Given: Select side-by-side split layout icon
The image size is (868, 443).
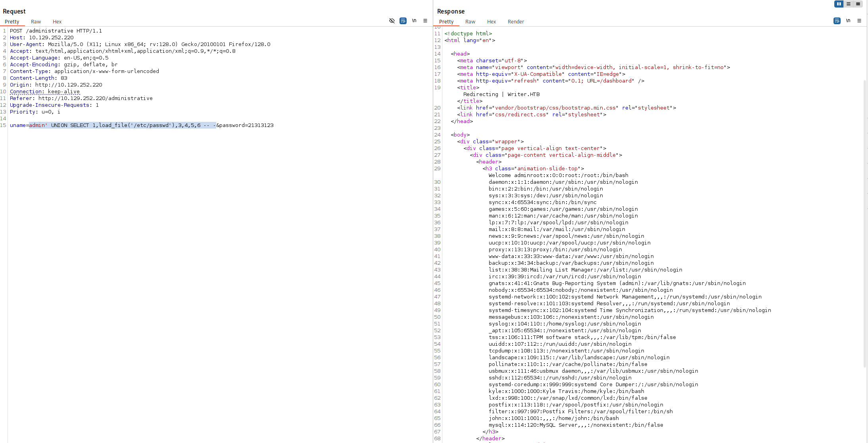Looking at the screenshot, I should 839,4.
